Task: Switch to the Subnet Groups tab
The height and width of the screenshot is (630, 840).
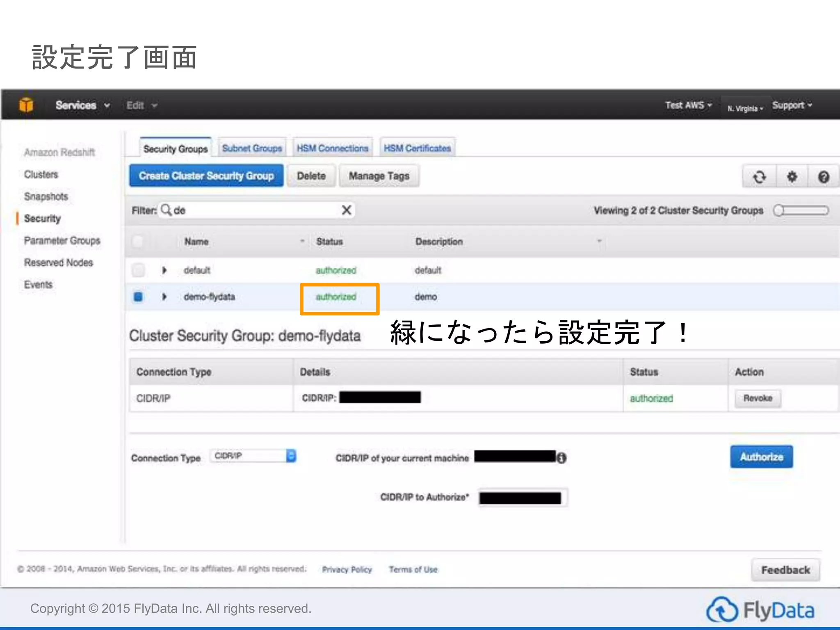Action: (252, 148)
